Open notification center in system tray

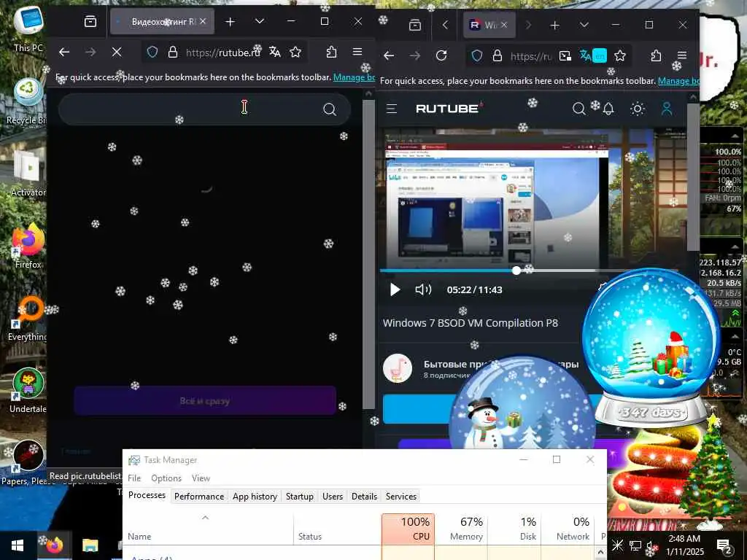tap(724, 545)
